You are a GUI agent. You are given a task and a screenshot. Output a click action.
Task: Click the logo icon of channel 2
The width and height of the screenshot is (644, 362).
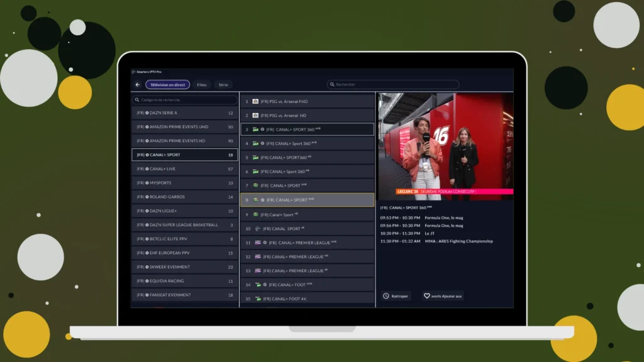pos(255,116)
